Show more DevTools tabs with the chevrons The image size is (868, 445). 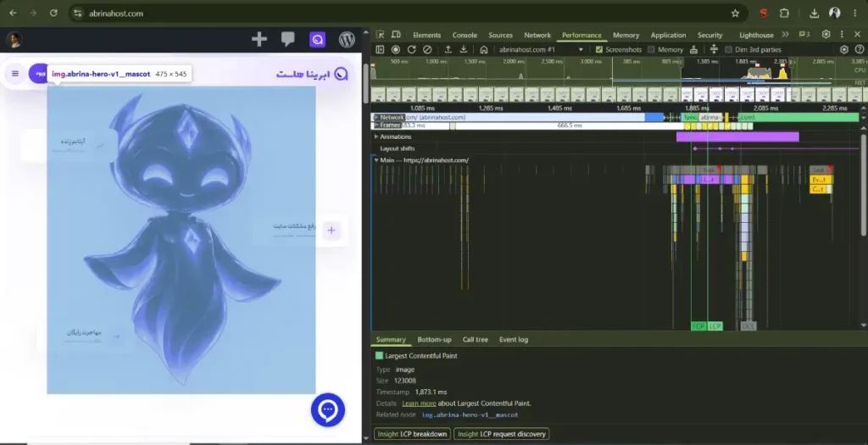785,34
